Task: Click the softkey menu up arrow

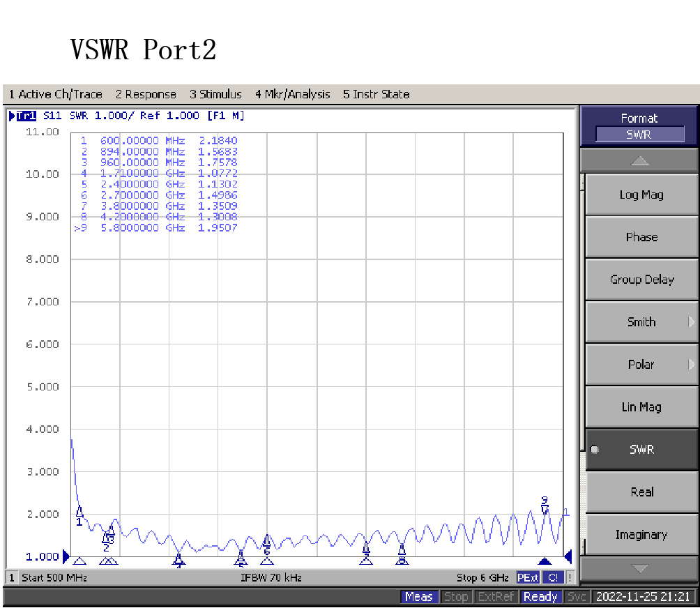Action: tap(639, 160)
